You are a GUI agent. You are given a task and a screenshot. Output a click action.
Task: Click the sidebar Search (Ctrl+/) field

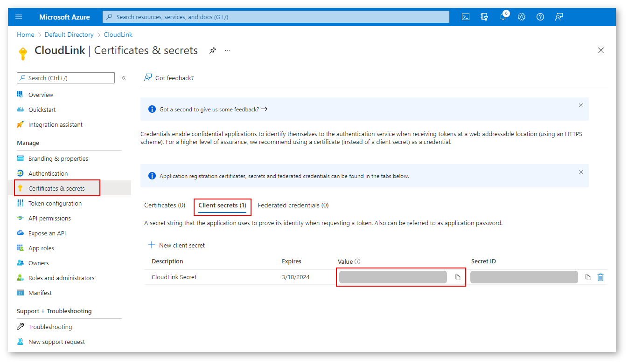[66, 78]
